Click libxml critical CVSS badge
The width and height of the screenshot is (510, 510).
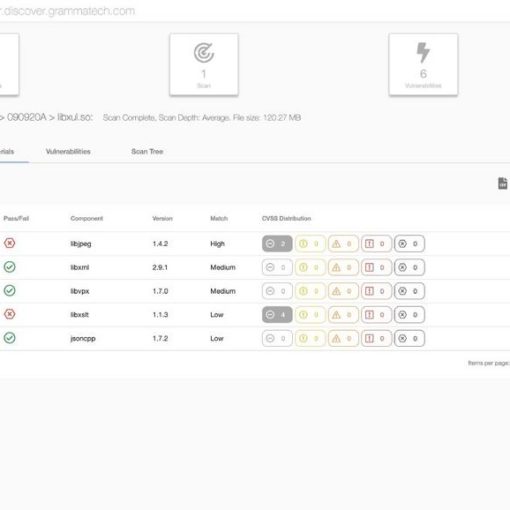409,267
